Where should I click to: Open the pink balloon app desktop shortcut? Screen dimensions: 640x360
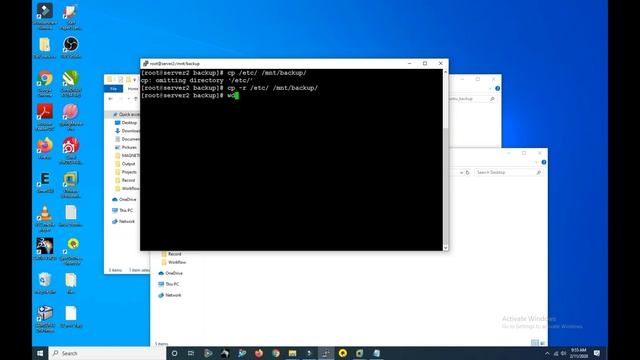[71, 117]
